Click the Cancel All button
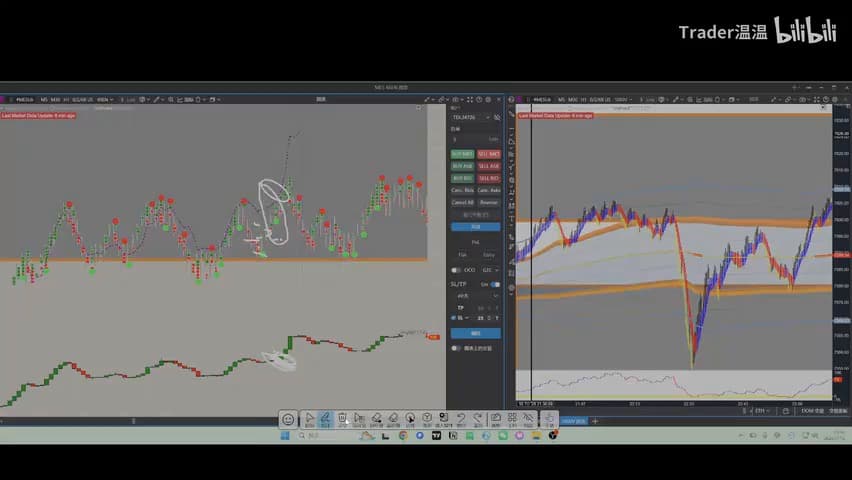Image resolution: width=852 pixels, height=480 pixels. click(x=462, y=202)
